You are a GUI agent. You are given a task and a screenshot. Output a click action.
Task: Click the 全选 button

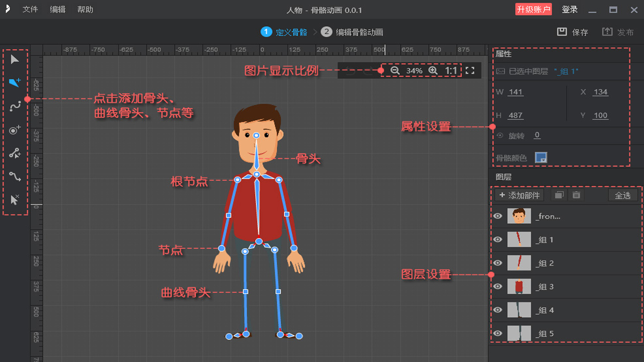[622, 195]
